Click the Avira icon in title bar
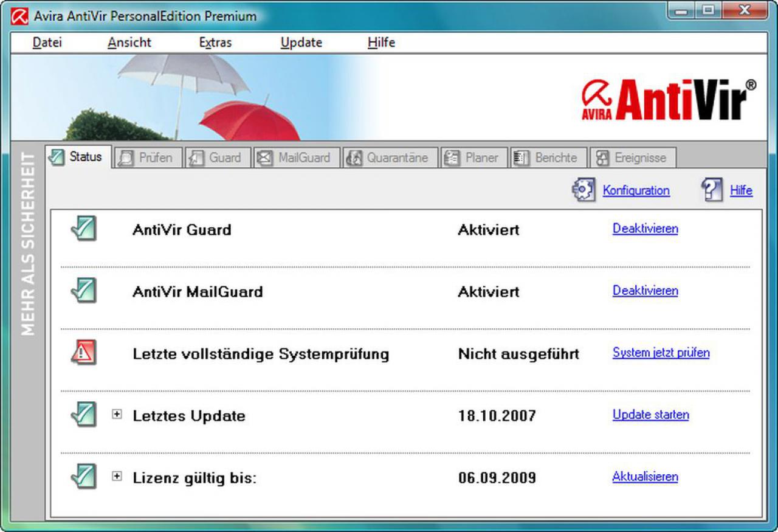This screenshot has height=532, width=778. pyautogui.click(x=19, y=16)
